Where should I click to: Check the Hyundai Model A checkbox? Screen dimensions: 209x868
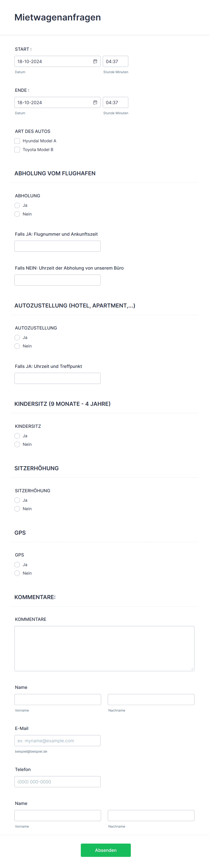[x=17, y=141]
